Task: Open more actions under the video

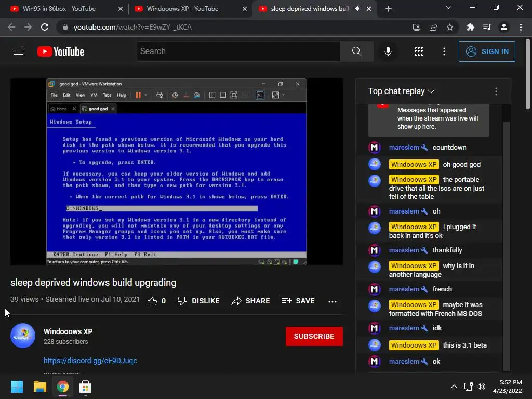Action: point(332,301)
